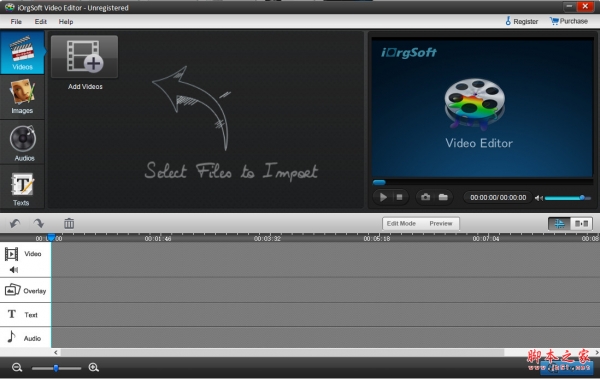Select the Text track header
This screenshot has width=600, height=379.
tap(25, 315)
